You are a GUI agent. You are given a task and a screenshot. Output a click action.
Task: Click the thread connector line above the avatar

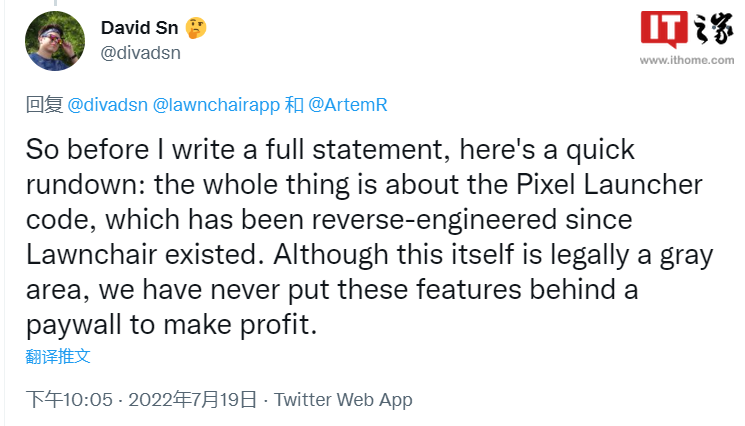55,3
